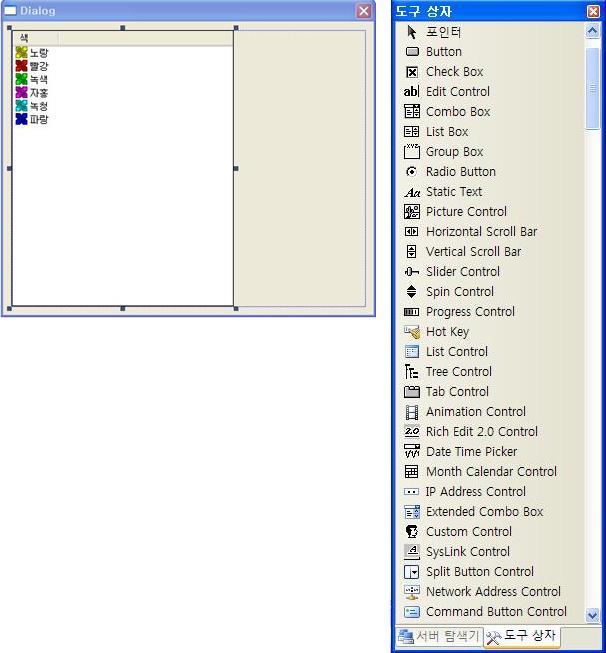Select the 포인터 pointer tool icon

pos(411,32)
